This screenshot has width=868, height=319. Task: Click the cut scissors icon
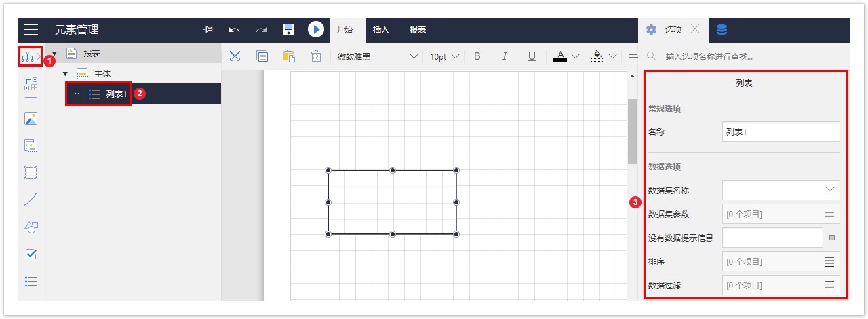coord(235,56)
